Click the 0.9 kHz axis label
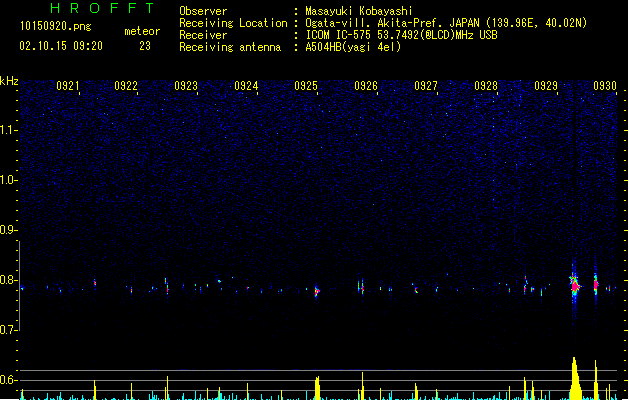629x400 pixels. pyautogui.click(x=8, y=230)
